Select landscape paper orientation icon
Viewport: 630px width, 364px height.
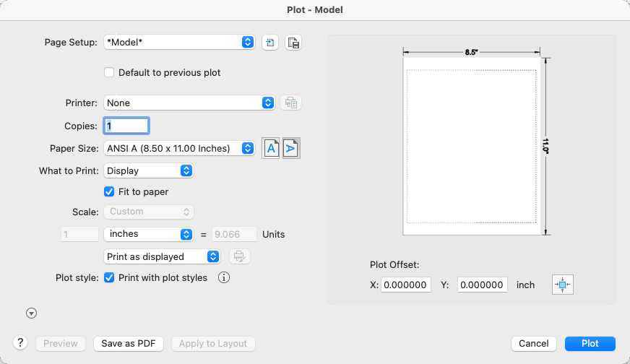point(291,148)
